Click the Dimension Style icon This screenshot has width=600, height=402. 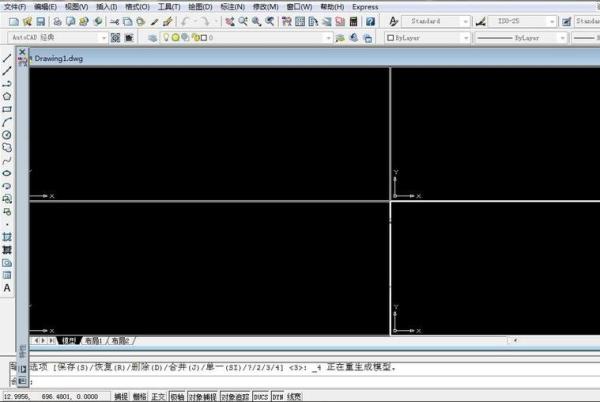[481, 21]
